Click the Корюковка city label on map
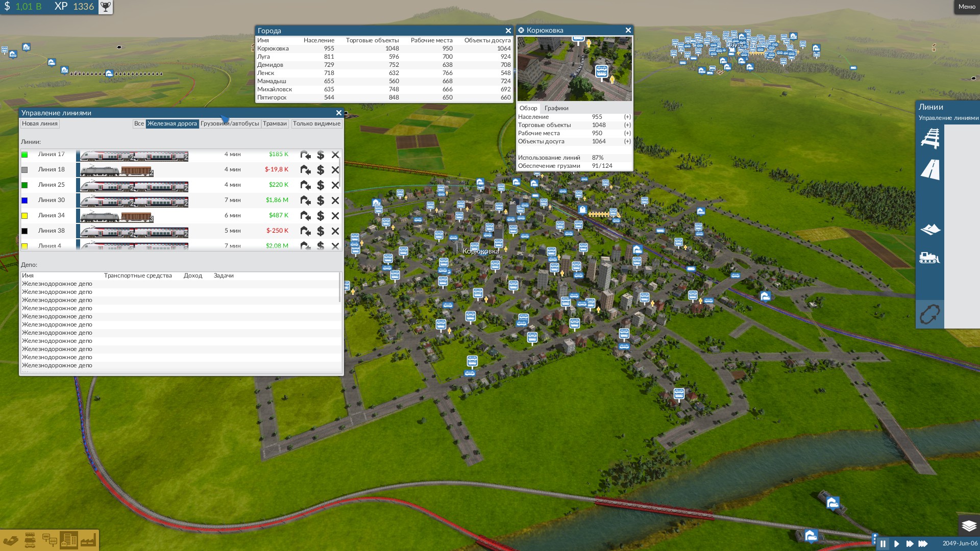Viewport: 980px width, 551px height. [x=480, y=251]
